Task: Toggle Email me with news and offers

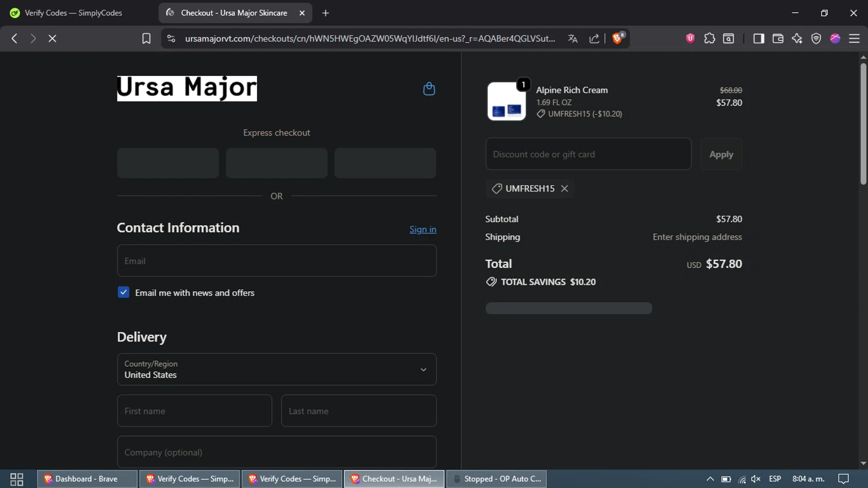Action: [123, 292]
